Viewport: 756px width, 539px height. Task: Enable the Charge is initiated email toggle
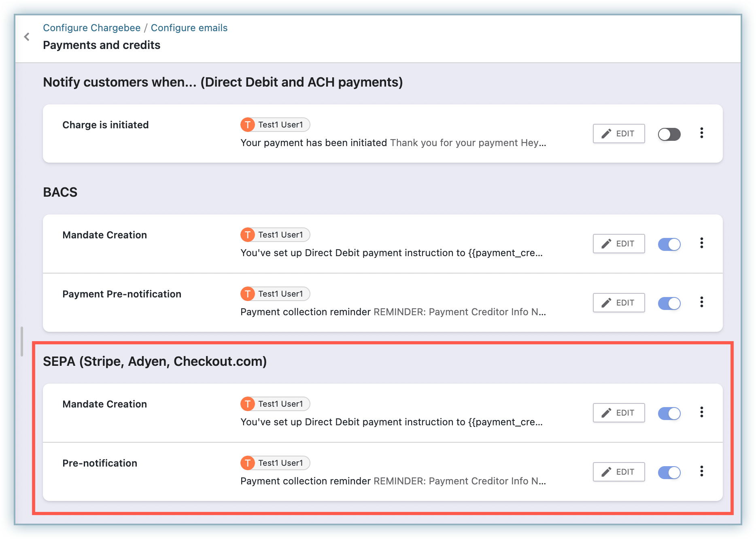pos(669,134)
